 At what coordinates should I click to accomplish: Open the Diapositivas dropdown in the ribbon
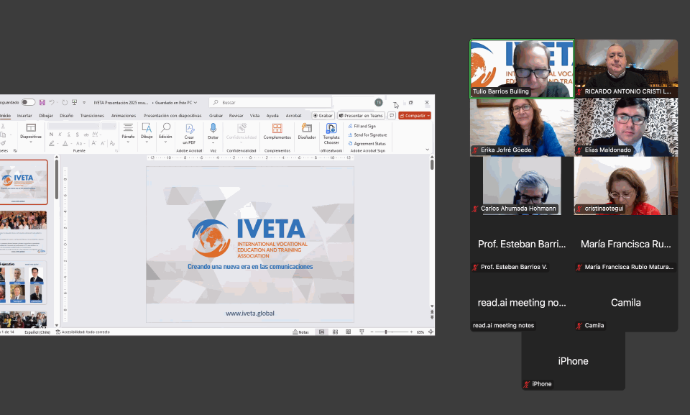(31, 131)
